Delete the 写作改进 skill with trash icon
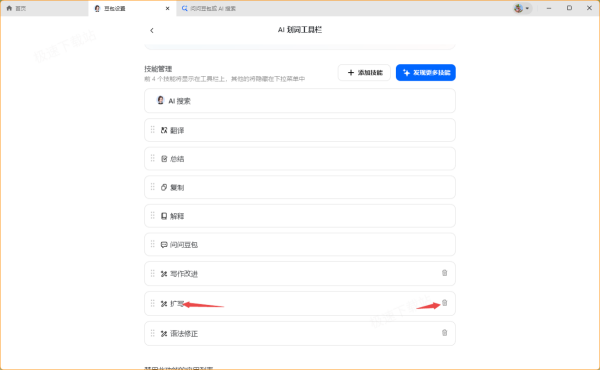The image size is (600, 370). pos(444,273)
